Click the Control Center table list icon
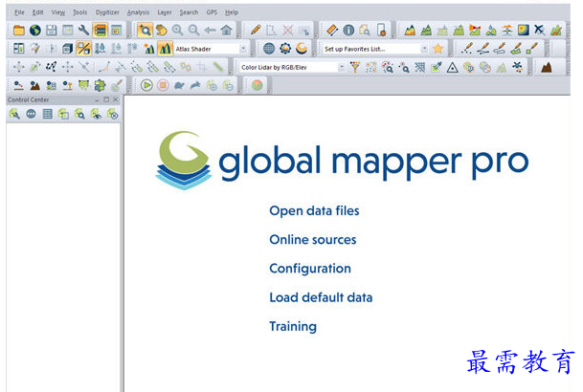This screenshot has height=392, width=583. 47,114
